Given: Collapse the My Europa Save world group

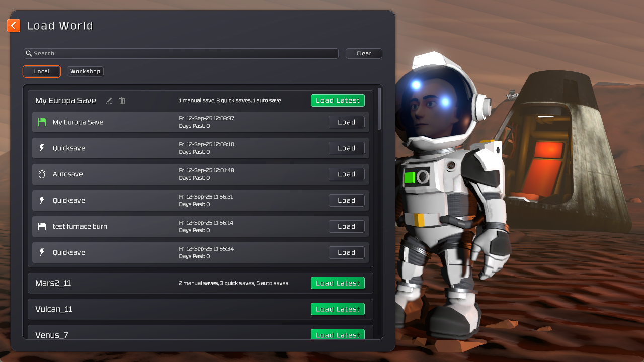Looking at the screenshot, I should (x=65, y=101).
